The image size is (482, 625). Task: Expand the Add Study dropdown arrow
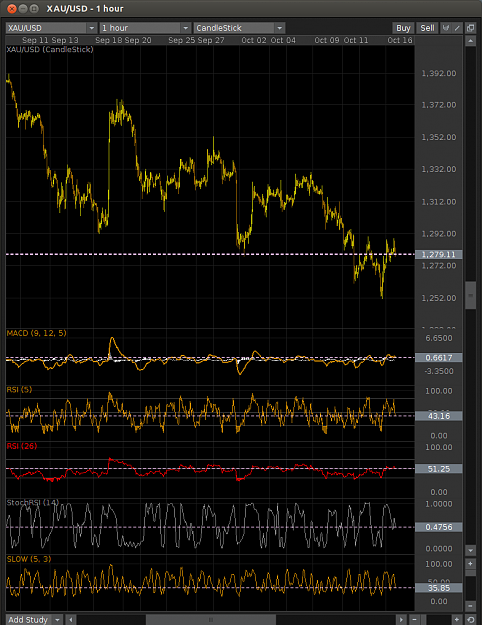(x=57, y=619)
